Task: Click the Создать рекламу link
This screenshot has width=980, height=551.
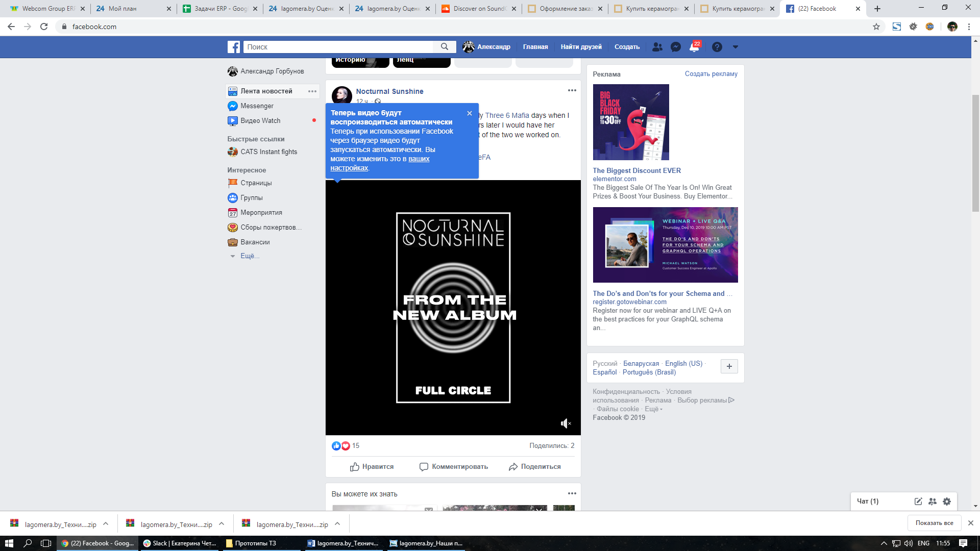Action: (710, 74)
